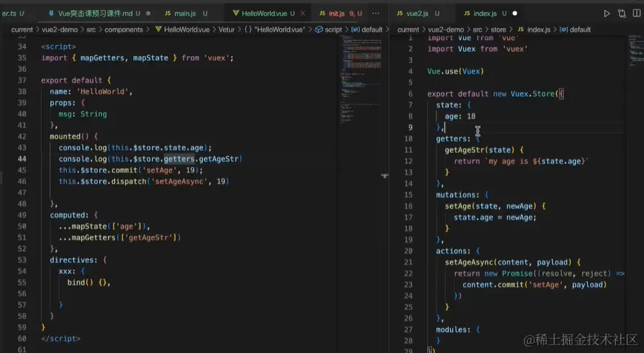Click 'Vuex.Store' on line 6
The height and width of the screenshot is (353, 644).
(x=533, y=93)
